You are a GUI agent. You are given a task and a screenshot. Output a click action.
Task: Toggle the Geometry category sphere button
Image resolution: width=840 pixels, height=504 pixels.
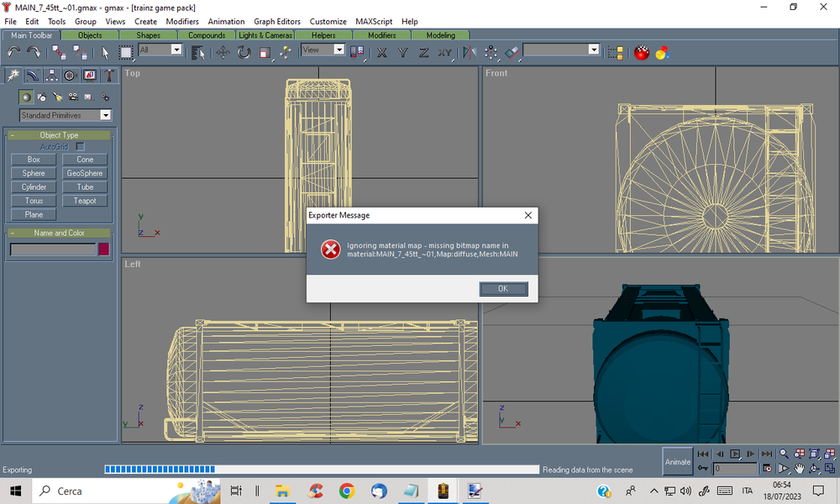tap(26, 97)
